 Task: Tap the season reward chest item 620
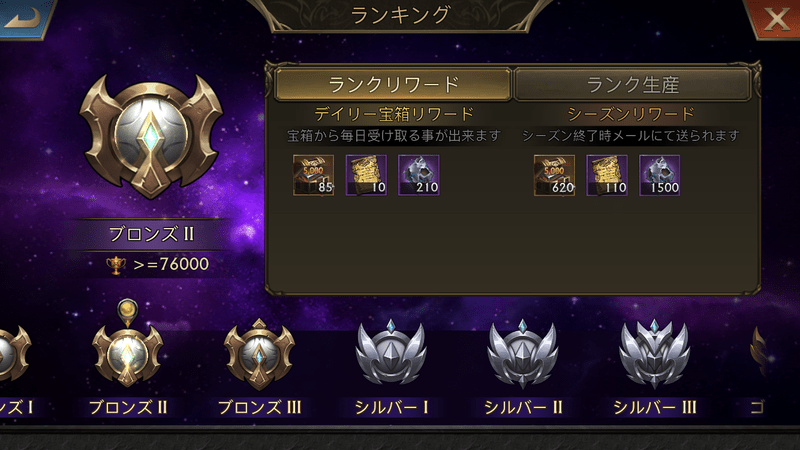554,176
